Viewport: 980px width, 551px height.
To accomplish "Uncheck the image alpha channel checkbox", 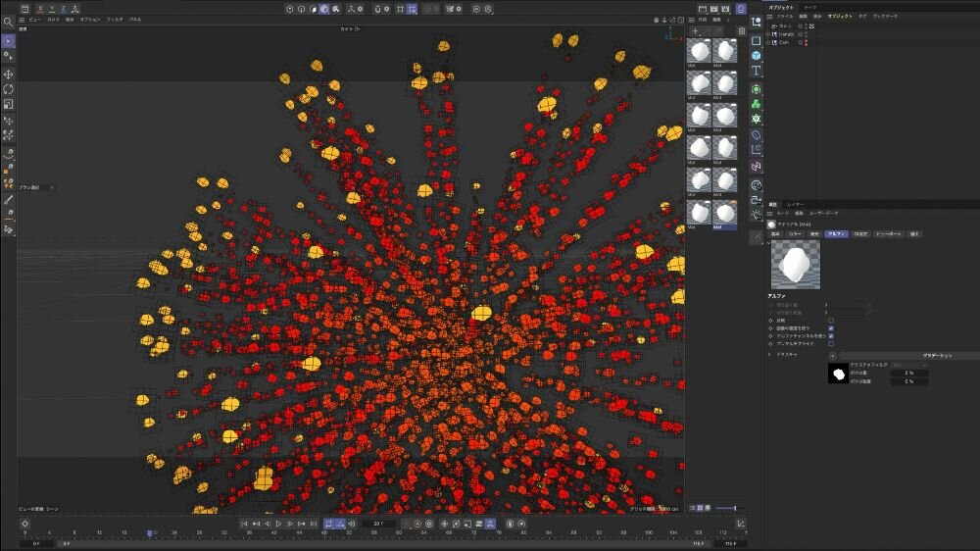I will [x=831, y=335].
